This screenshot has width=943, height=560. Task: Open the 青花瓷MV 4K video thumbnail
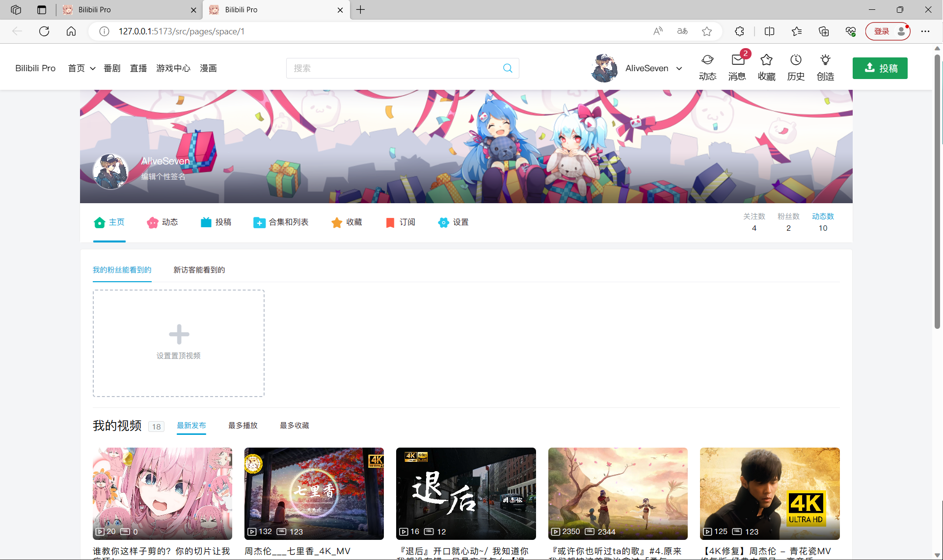(770, 493)
